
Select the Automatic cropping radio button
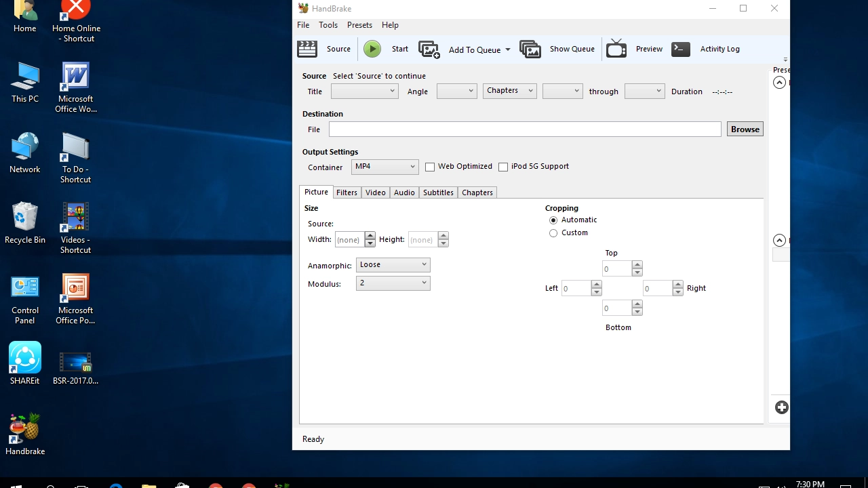tap(553, 220)
